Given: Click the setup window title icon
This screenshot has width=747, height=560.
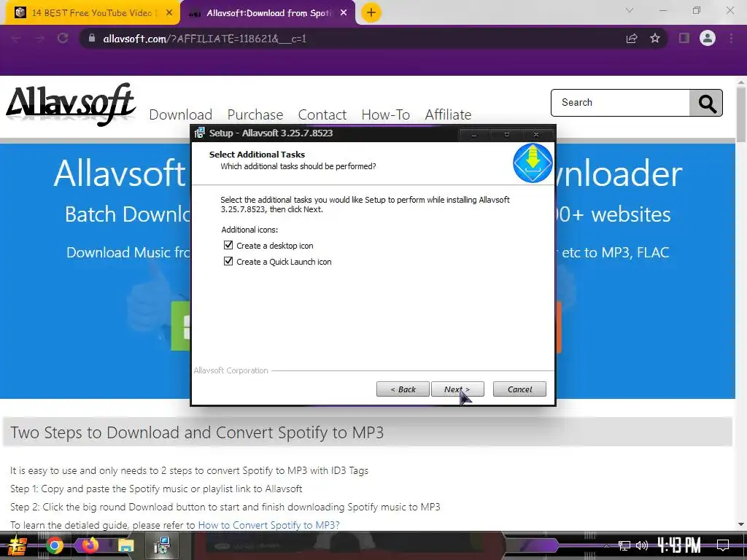Looking at the screenshot, I should (x=200, y=133).
